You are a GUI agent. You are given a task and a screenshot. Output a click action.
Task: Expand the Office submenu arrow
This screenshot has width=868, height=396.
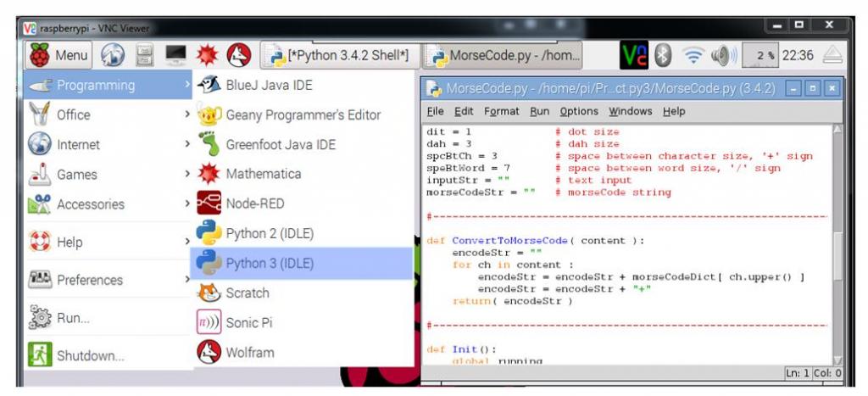pos(187,114)
